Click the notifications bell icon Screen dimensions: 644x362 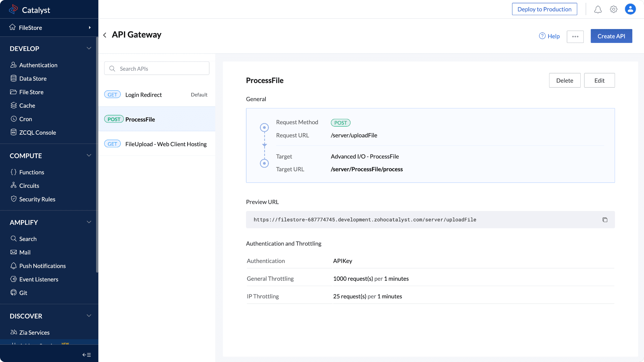[x=598, y=9]
